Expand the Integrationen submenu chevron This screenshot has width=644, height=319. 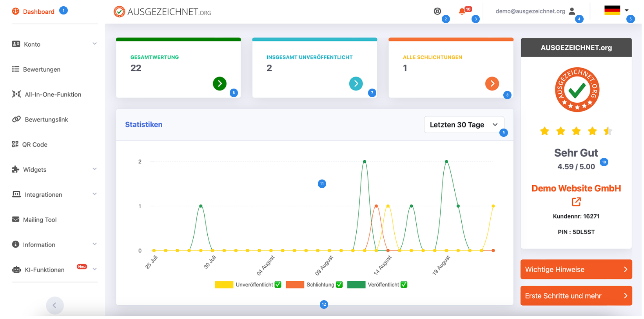point(94,194)
